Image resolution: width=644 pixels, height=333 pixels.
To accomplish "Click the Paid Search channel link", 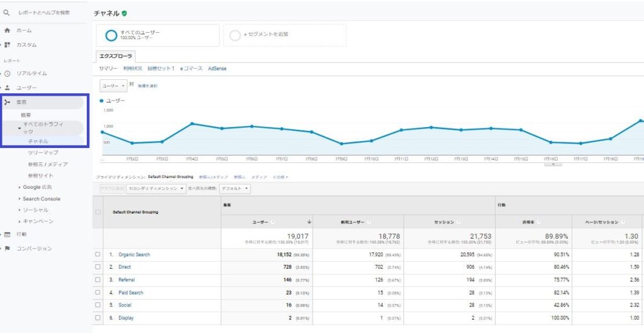I will pyautogui.click(x=131, y=293).
